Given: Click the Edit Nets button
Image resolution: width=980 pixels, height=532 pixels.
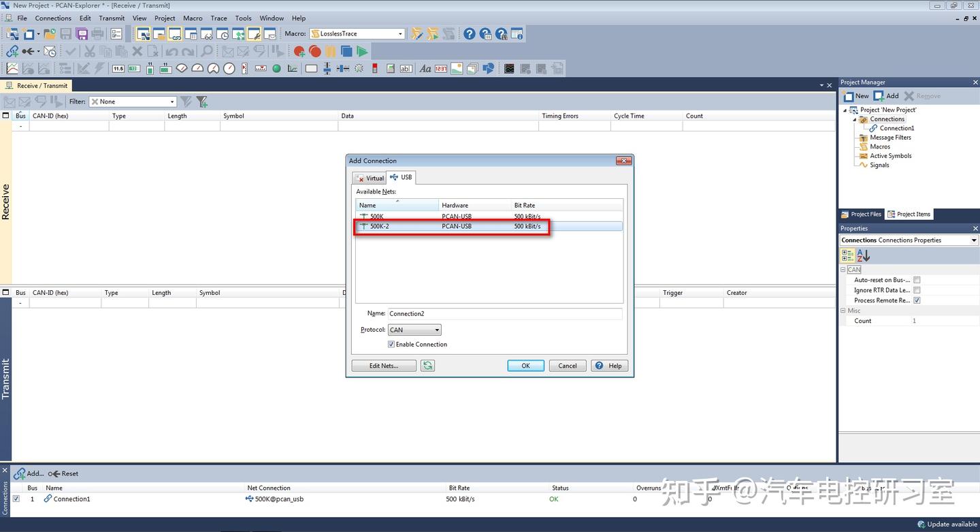Looking at the screenshot, I should 384,366.
